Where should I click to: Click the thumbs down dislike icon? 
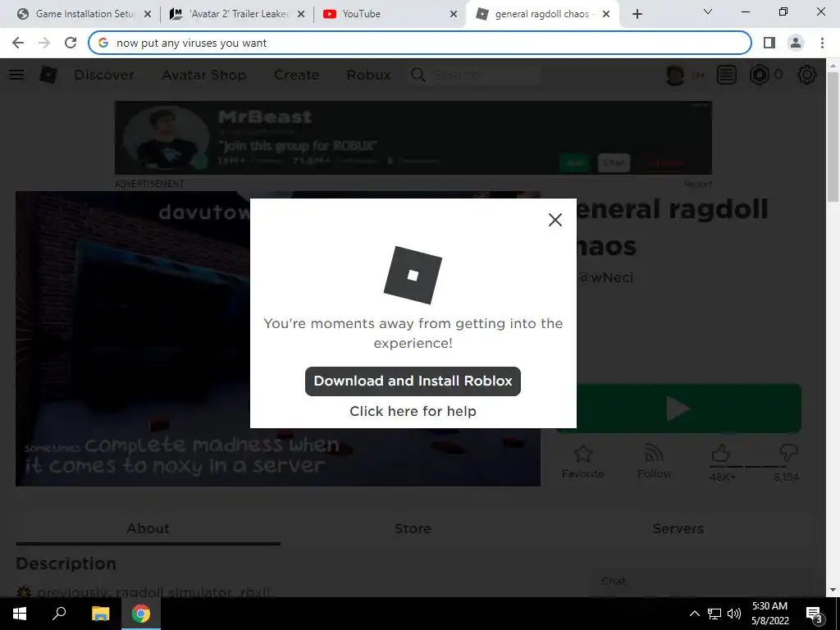[x=788, y=453]
